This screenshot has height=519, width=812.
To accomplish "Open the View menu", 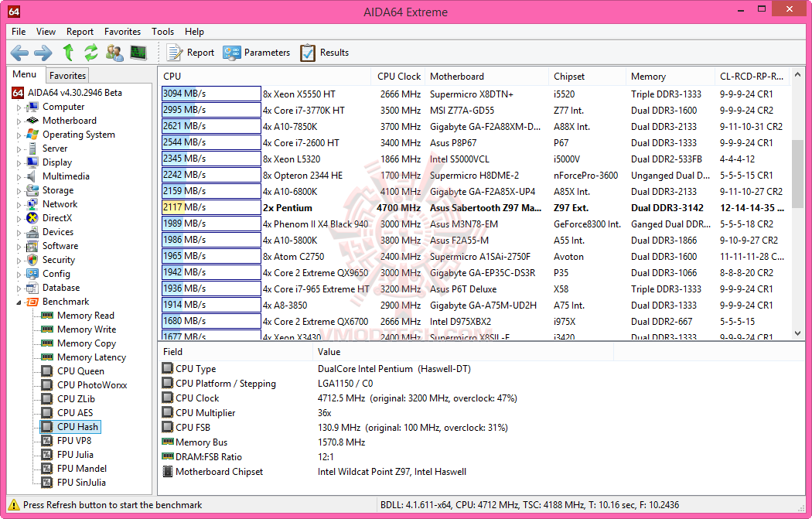I will click(46, 32).
